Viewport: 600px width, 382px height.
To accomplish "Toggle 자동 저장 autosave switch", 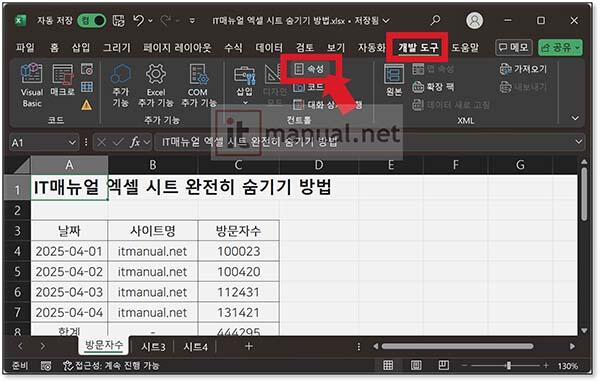I will tap(91, 21).
